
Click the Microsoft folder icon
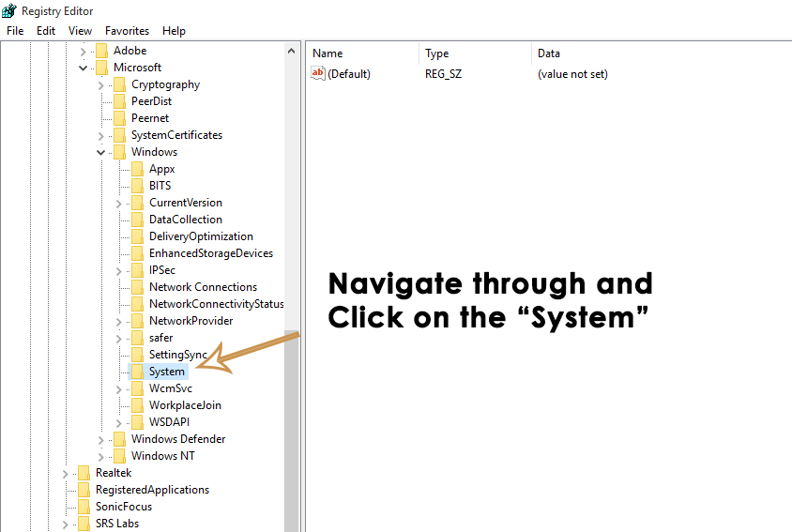[x=102, y=68]
